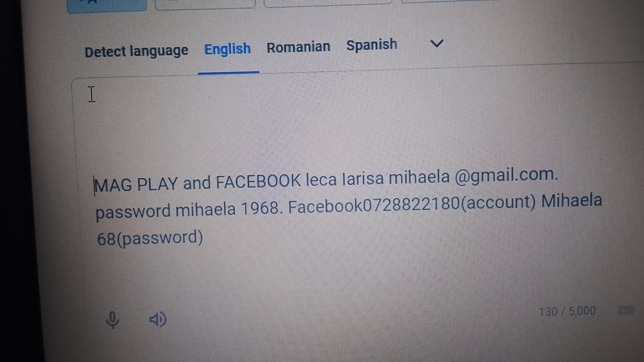Click the second translation mode button outline
This screenshot has width=644, height=362.
[205, 4]
